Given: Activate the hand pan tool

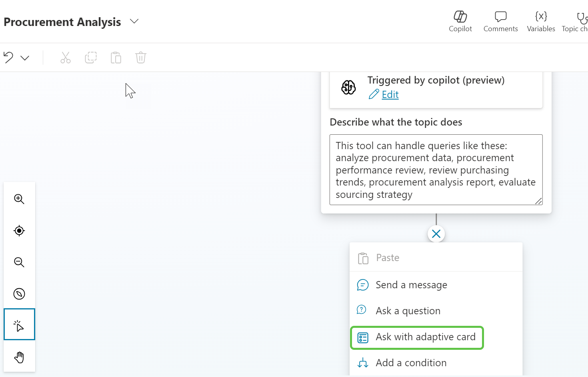Looking at the screenshot, I should pyautogui.click(x=19, y=357).
